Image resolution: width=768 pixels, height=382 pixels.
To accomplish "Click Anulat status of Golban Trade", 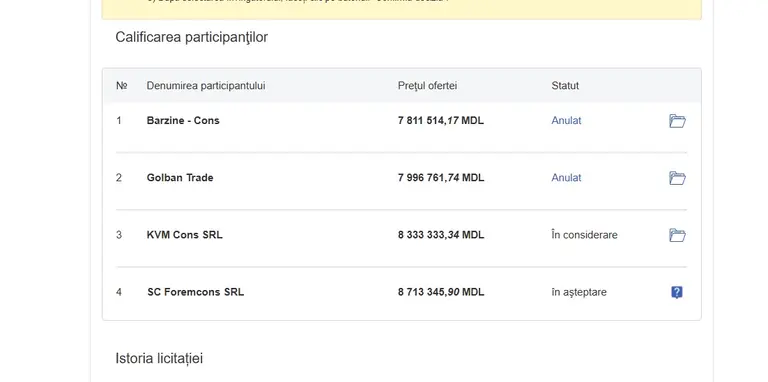I will coord(566,178).
